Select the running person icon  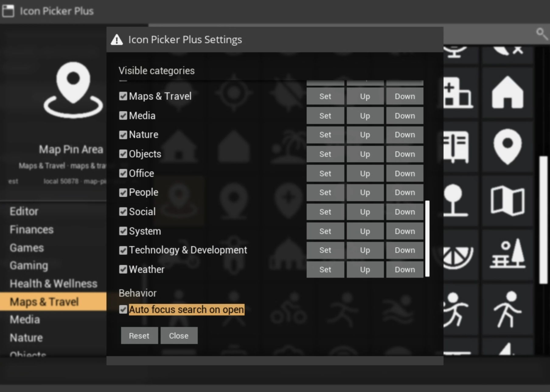click(x=455, y=310)
